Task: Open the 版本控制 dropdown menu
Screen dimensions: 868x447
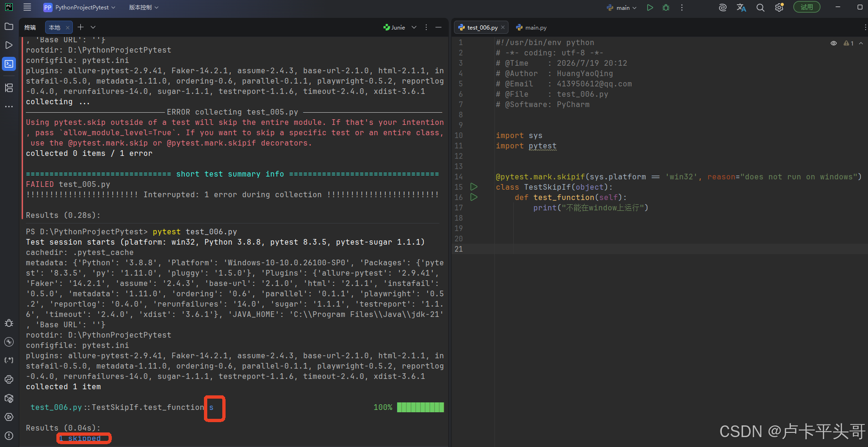Action: [x=144, y=8]
